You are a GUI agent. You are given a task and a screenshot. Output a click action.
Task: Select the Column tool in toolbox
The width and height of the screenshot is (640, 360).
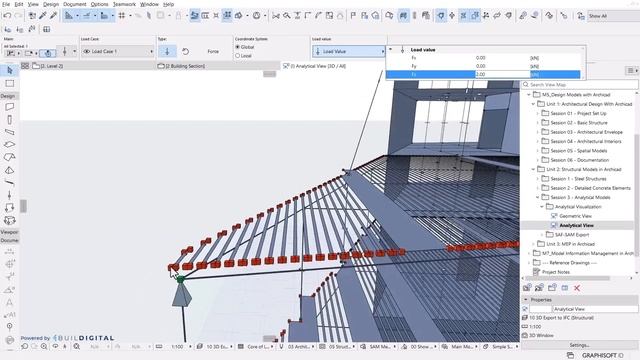click(x=9, y=120)
